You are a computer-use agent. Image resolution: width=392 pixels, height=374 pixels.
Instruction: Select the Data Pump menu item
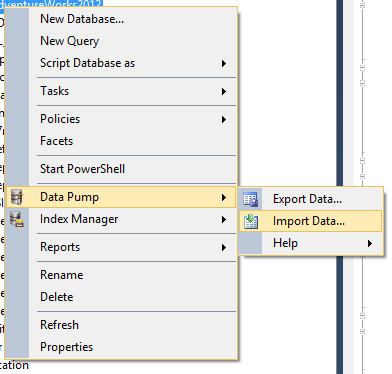pyautogui.click(x=121, y=197)
